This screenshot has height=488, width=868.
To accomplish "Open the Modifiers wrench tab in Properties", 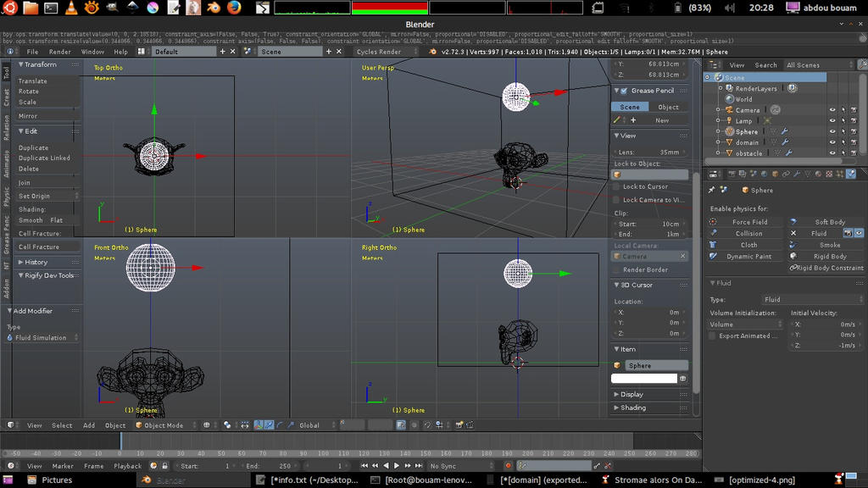I will tap(797, 174).
